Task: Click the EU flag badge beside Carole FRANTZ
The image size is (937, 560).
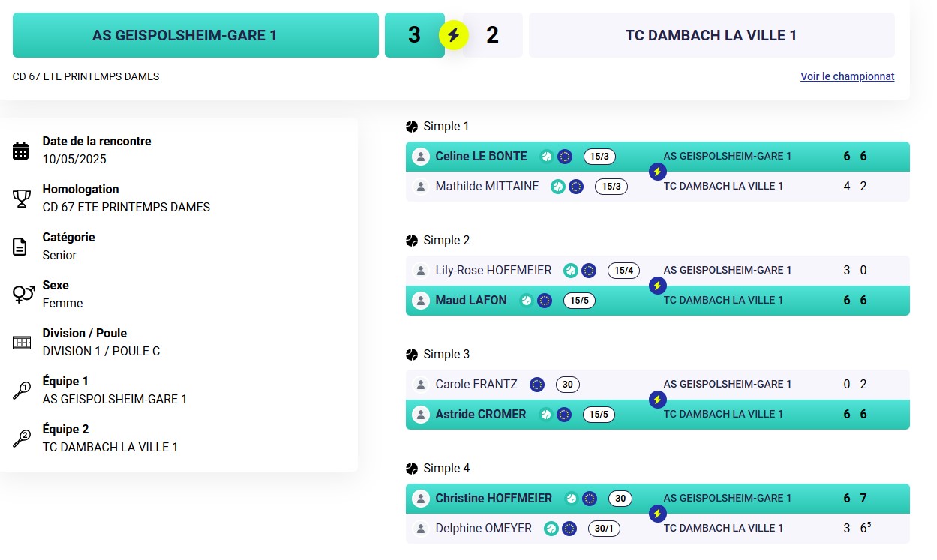Action: [537, 385]
